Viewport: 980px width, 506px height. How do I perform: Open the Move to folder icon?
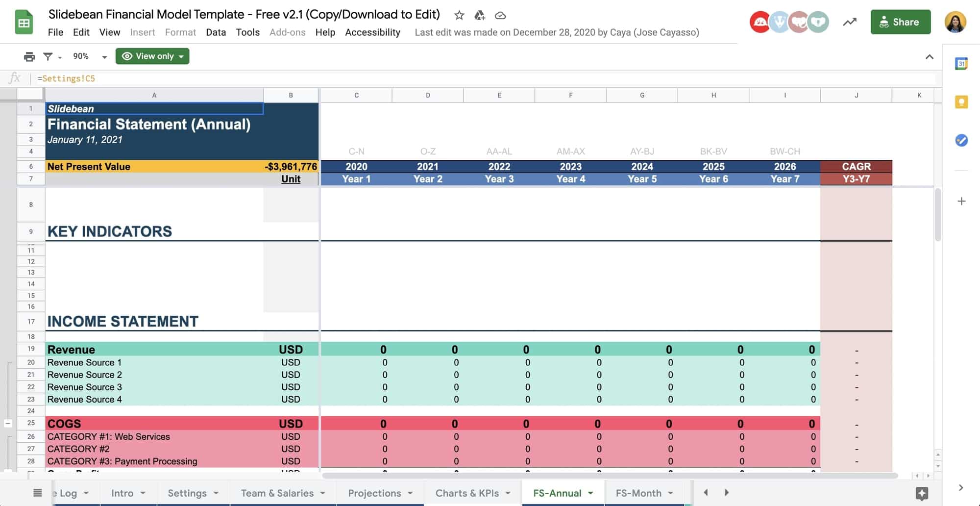coord(480,15)
